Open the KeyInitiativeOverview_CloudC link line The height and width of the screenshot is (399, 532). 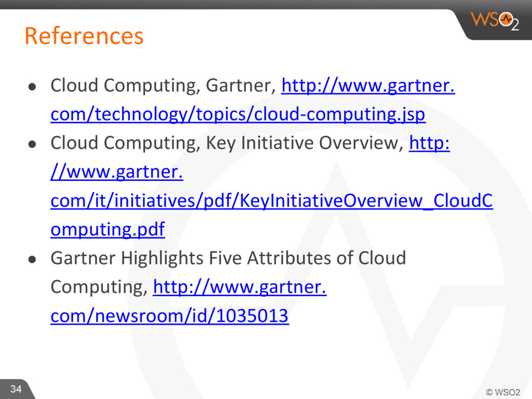(271, 201)
